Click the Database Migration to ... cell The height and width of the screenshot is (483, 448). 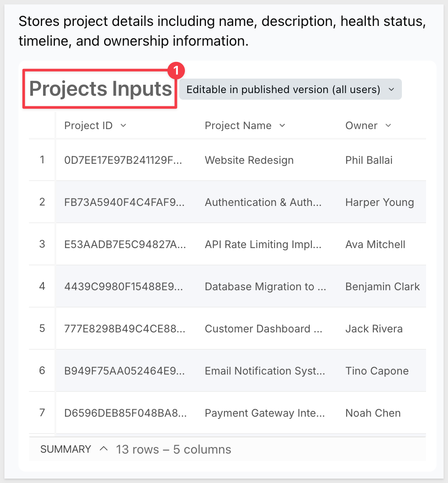[x=266, y=286]
